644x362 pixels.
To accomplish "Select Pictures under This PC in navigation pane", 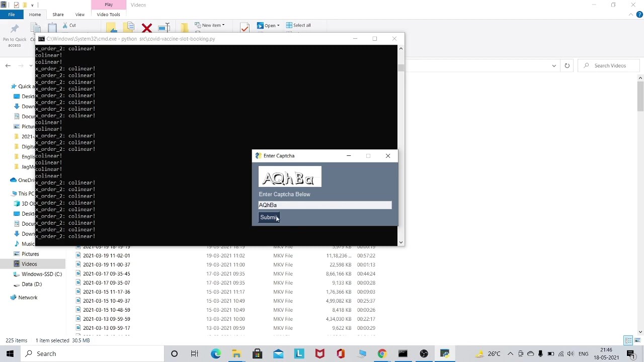I will click(30, 254).
